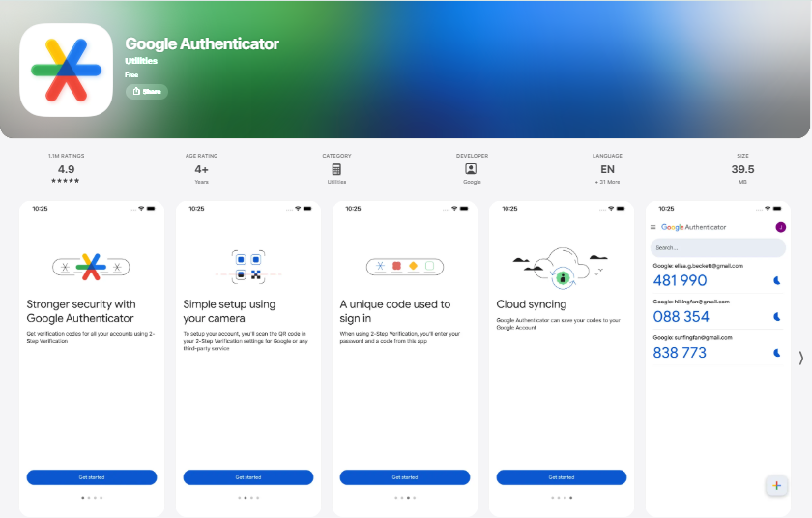Open the calculator category icon
Image resolution: width=812 pixels, height=518 pixels.
(336, 169)
